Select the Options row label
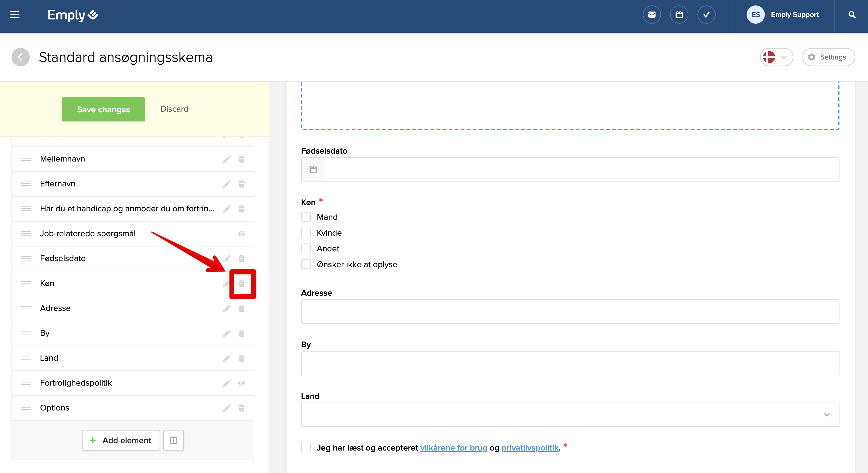 point(55,408)
